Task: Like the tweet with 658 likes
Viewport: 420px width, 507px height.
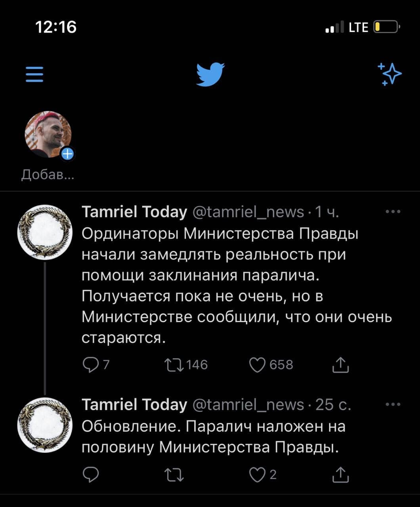Action: 257,365
